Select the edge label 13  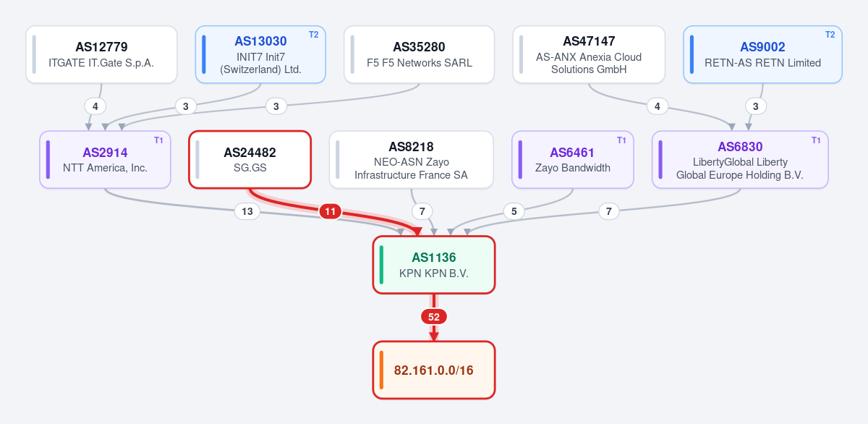point(247,211)
